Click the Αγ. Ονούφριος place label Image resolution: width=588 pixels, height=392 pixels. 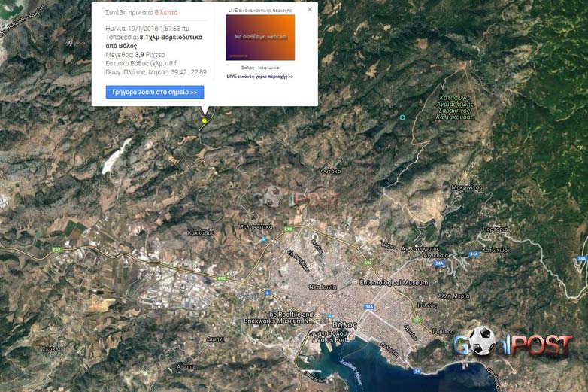click(x=420, y=248)
